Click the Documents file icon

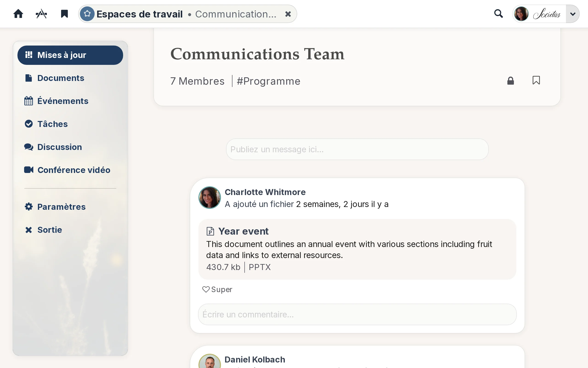(29, 78)
